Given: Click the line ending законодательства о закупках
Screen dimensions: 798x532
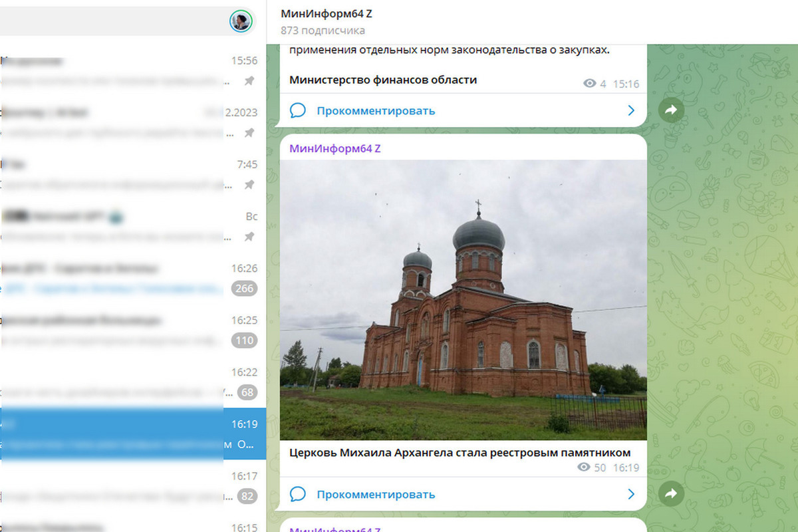Looking at the screenshot, I should 450,50.
